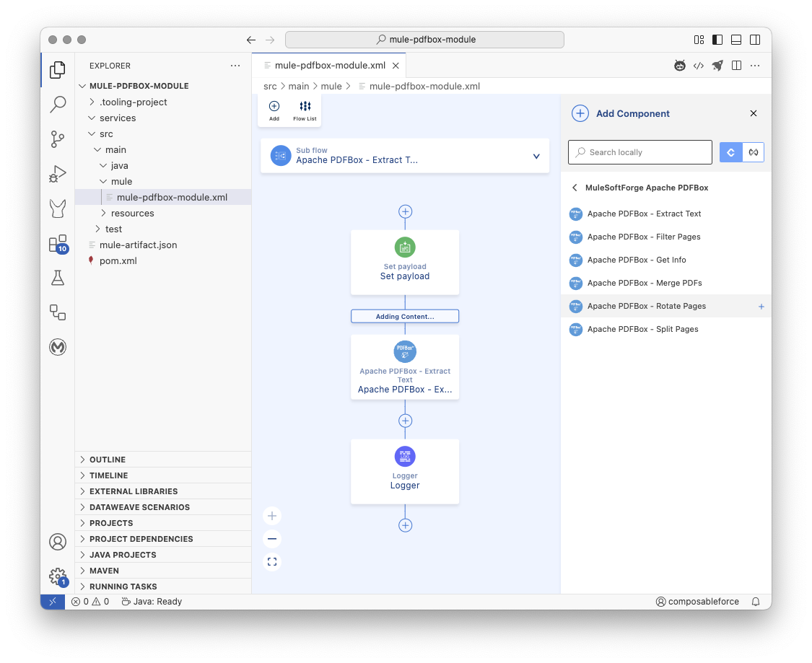Screen dimensions: 812x663
Task: Click the Flow List toolbar icon
Action: [x=305, y=110]
